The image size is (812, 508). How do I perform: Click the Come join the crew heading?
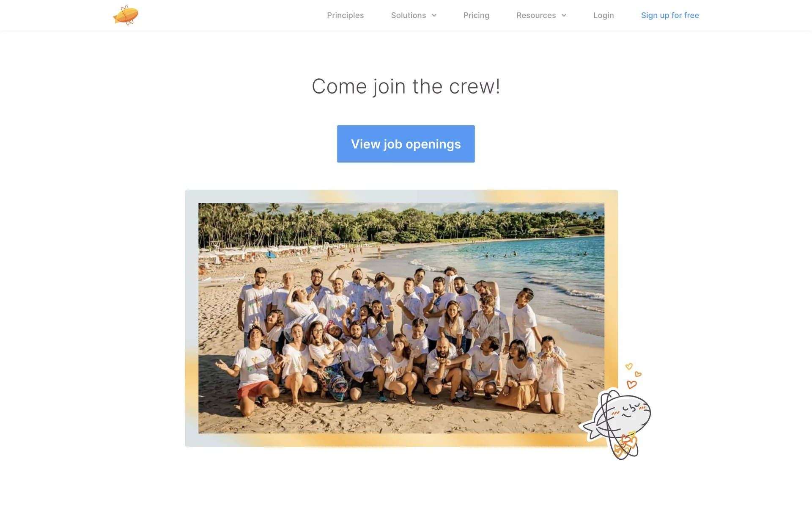pyautogui.click(x=406, y=86)
